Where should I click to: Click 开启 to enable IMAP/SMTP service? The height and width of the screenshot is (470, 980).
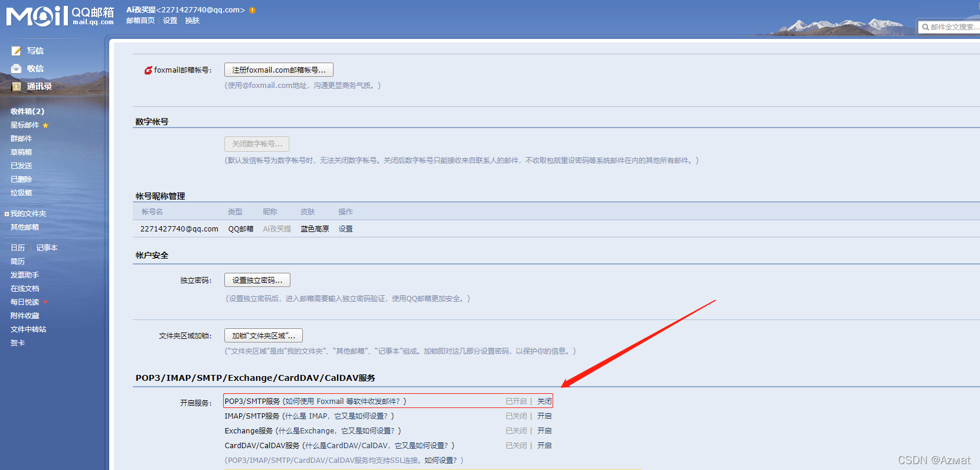pyautogui.click(x=544, y=416)
